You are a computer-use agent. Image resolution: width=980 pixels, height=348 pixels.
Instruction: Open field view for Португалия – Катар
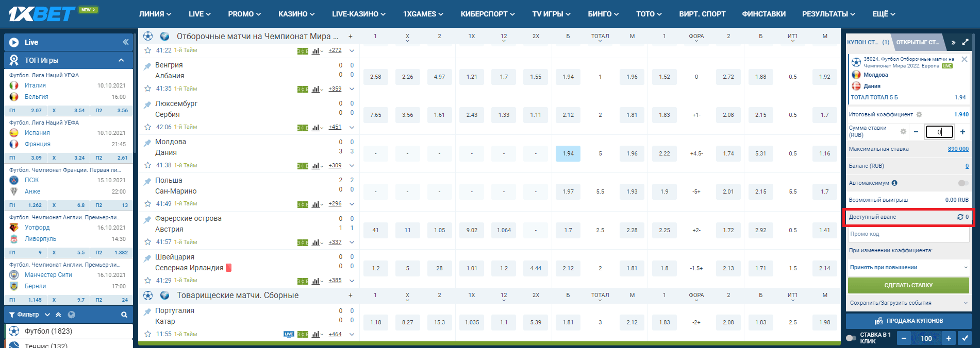[303, 335]
